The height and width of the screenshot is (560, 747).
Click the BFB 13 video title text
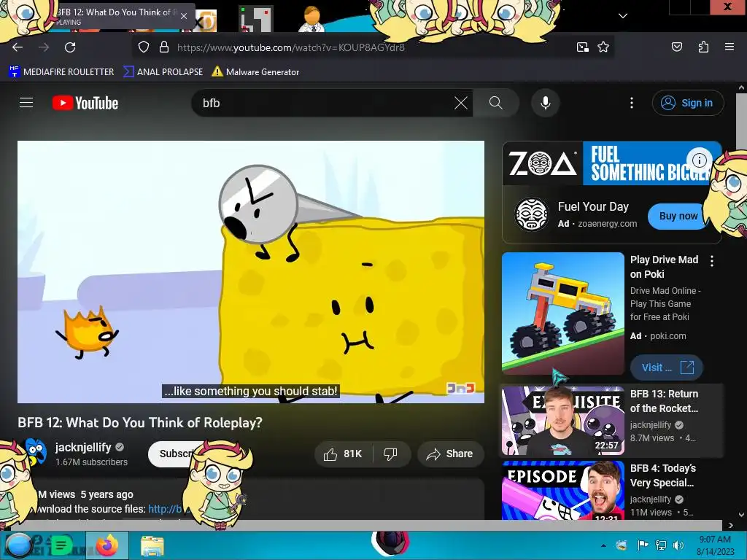(664, 401)
